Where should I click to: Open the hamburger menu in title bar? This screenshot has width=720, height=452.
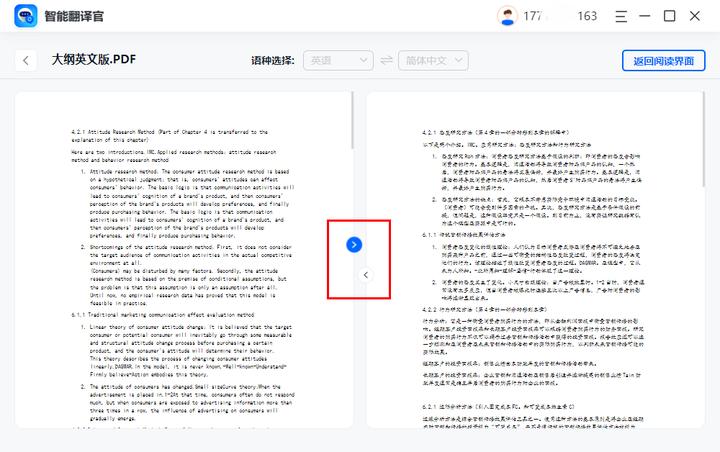[x=621, y=17]
